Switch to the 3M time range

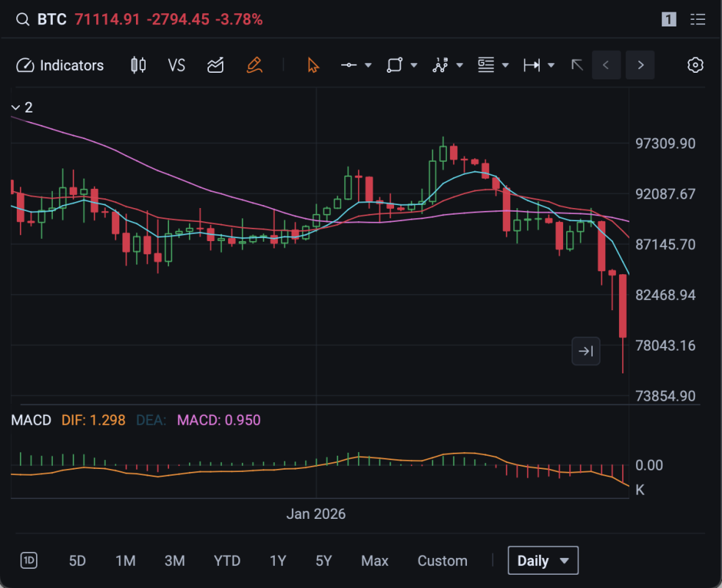pyautogui.click(x=174, y=561)
